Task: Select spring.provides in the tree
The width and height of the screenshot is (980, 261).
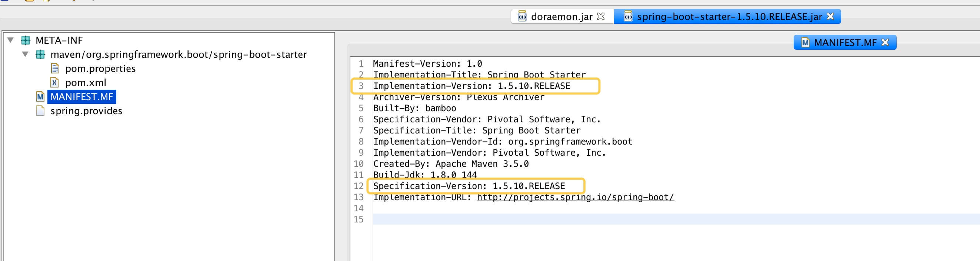Action: tap(86, 111)
